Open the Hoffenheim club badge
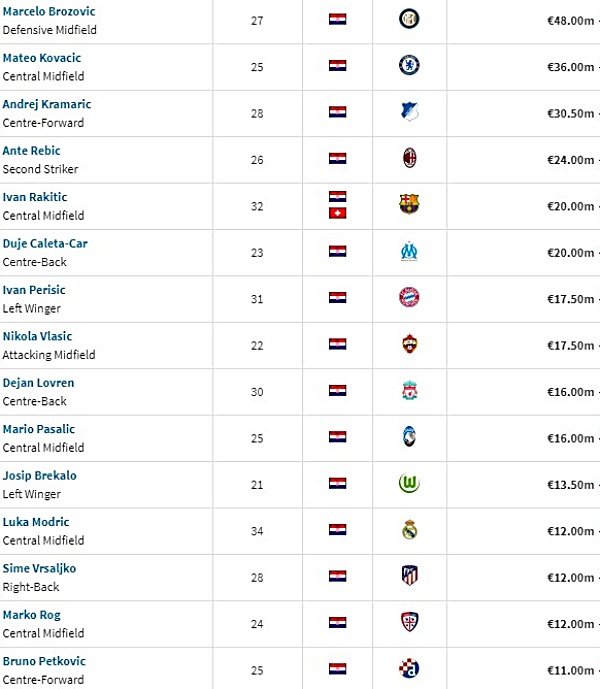This screenshot has width=600, height=689. pyautogui.click(x=409, y=112)
